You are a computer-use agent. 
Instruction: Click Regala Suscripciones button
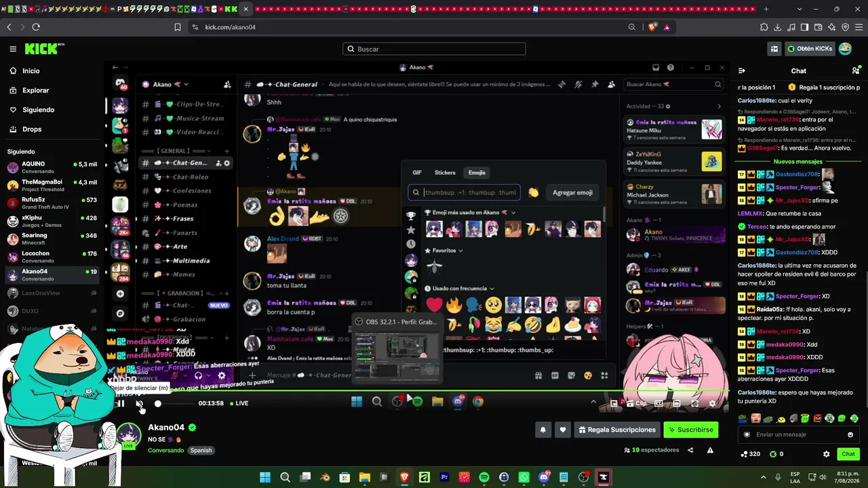pyautogui.click(x=617, y=430)
